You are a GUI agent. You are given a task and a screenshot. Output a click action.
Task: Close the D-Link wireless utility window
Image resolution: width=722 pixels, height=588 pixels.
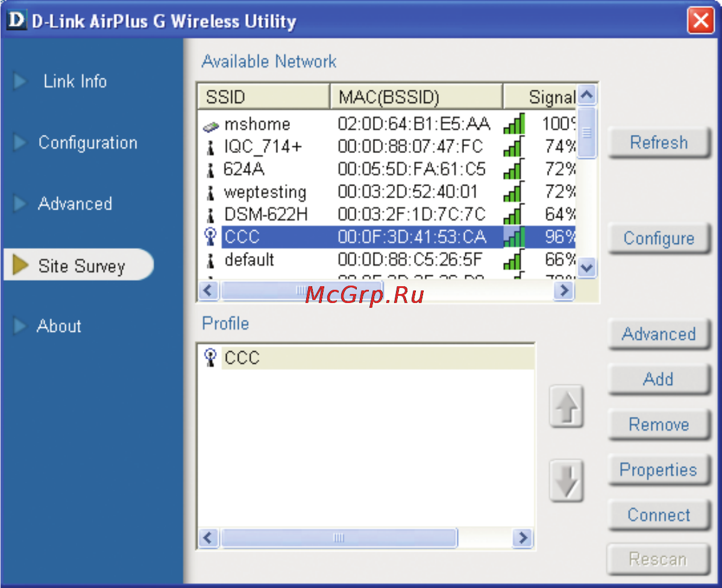tap(701, 20)
